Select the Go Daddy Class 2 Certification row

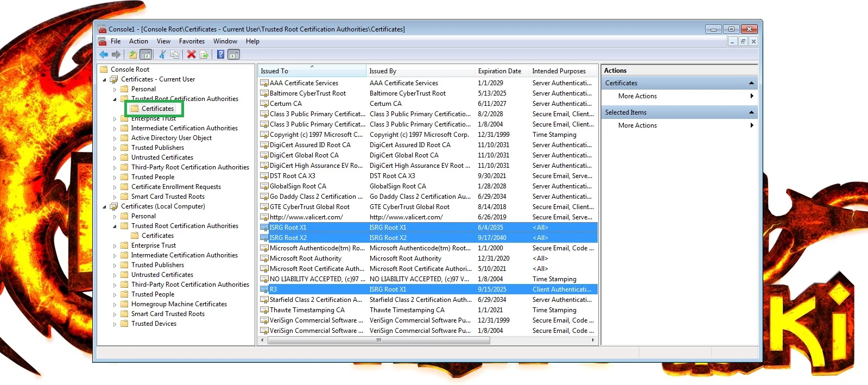(x=428, y=197)
